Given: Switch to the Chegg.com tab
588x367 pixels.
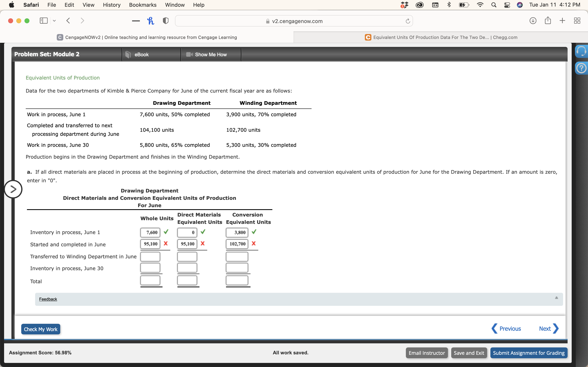Looking at the screenshot, I should 441,37.
